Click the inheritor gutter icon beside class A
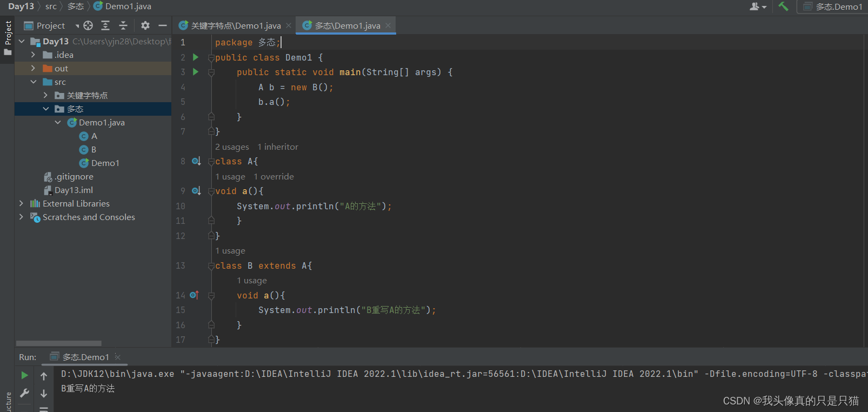868x412 pixels. click(196, 161)
